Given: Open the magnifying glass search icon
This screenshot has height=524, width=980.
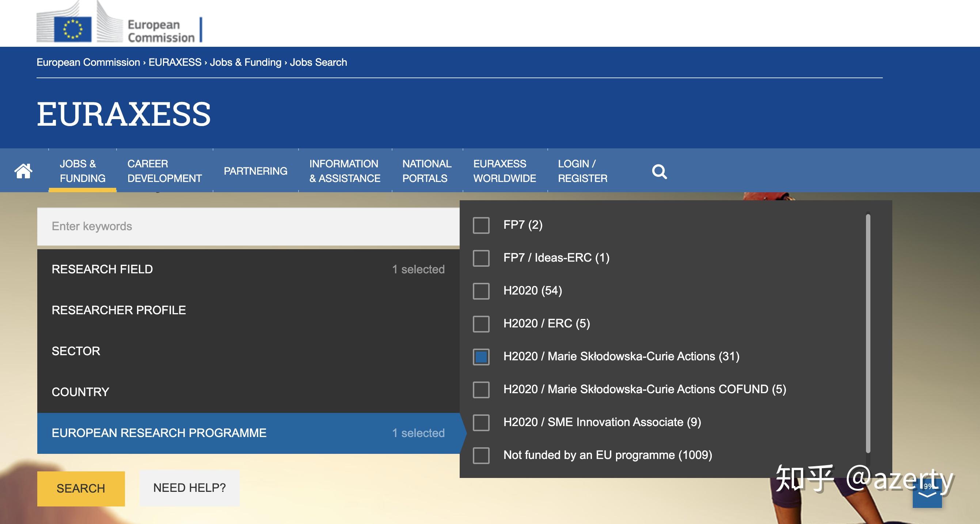Looking at the screenshot, I should pyautogui.click(x=659, y=171).
